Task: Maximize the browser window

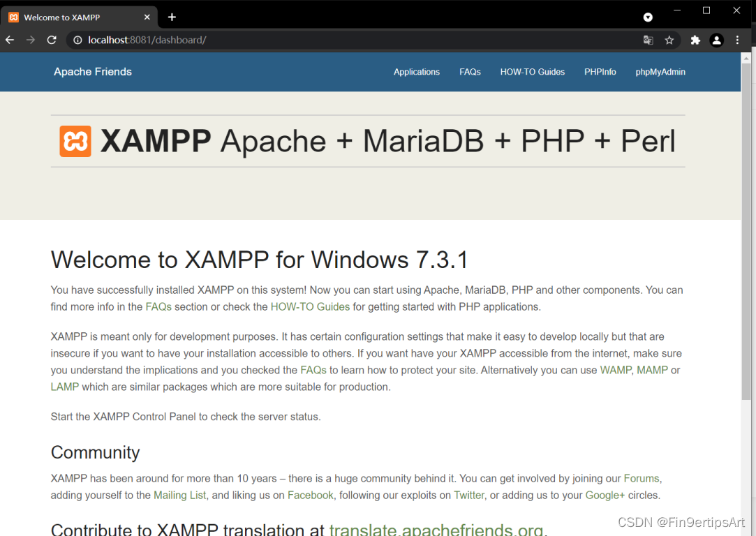Action: coord(706,10)
